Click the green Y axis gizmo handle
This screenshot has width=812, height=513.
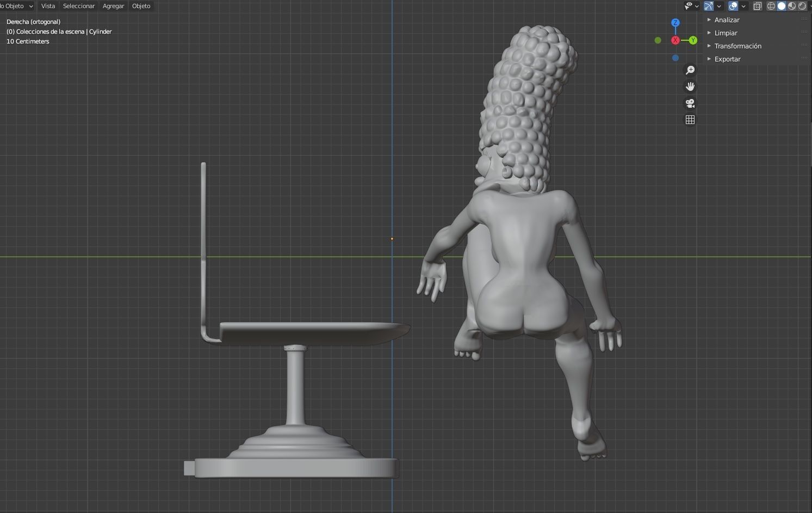pos(693,40)
